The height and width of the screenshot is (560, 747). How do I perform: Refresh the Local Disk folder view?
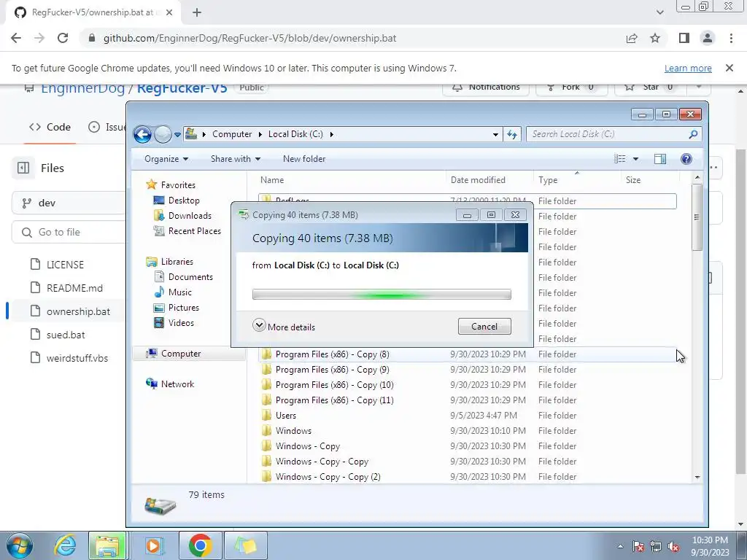[x=512, y=135]
